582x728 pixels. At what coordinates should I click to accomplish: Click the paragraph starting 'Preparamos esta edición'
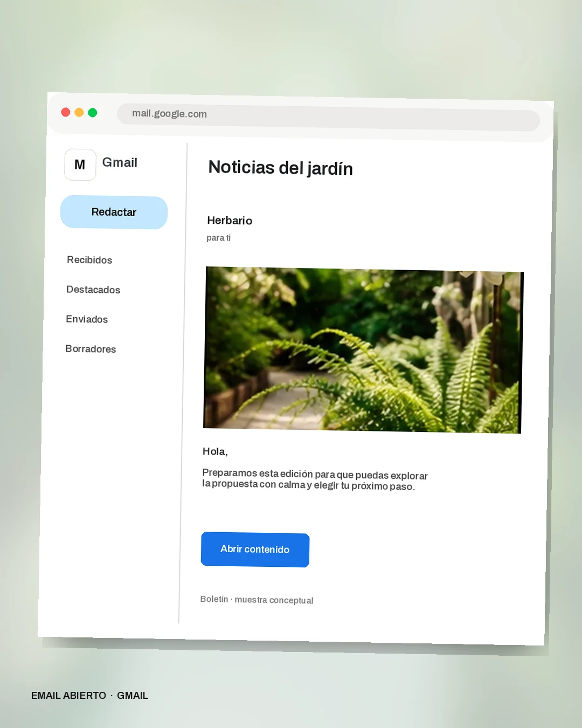[315, 479]
